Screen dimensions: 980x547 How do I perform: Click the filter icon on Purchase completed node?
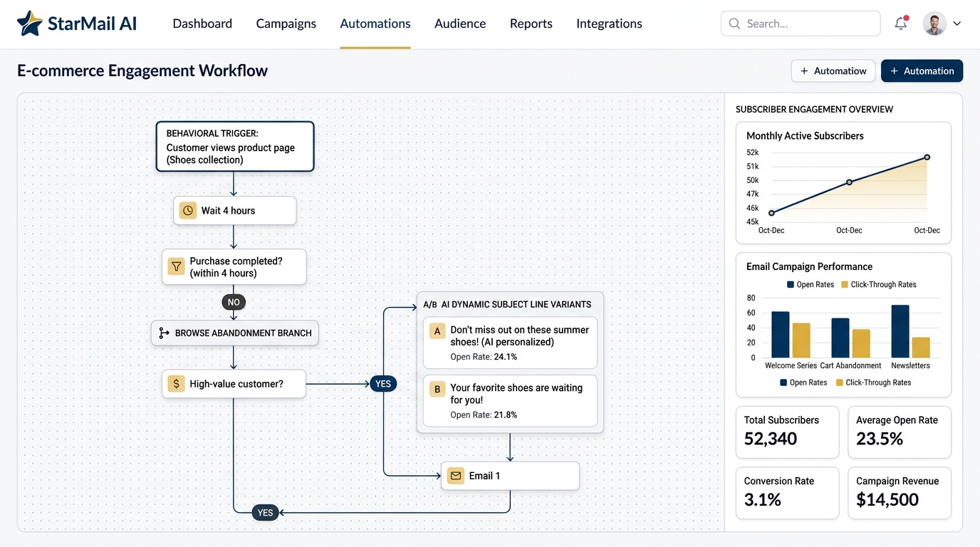[x=176, y=266]
